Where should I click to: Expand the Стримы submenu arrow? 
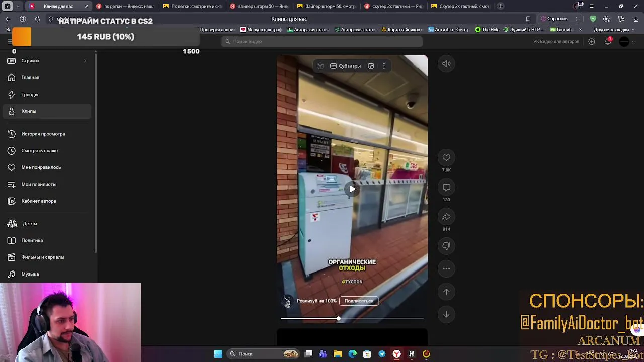pyautogui.click(x=85, y=61)
